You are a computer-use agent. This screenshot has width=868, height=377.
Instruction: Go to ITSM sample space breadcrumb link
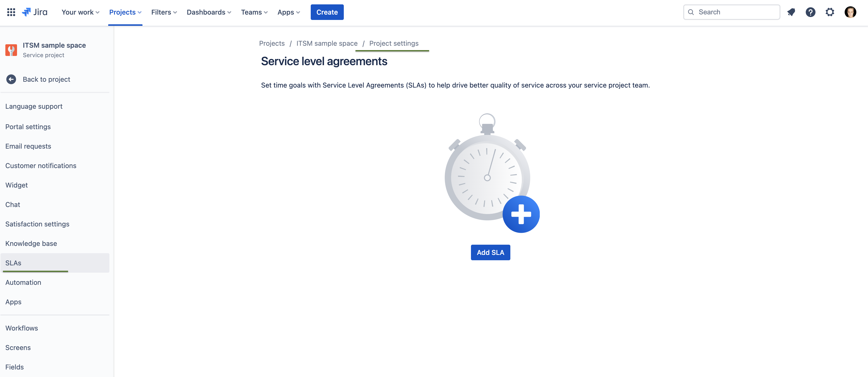(327, 44)
